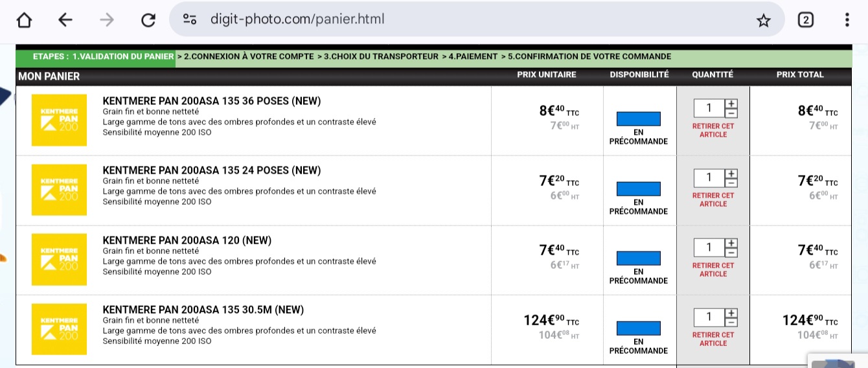Open Kentmere Pan 200 thumbnail of first item
The height and width of the screenshot is (368, 868).
[x=59, y=119]
